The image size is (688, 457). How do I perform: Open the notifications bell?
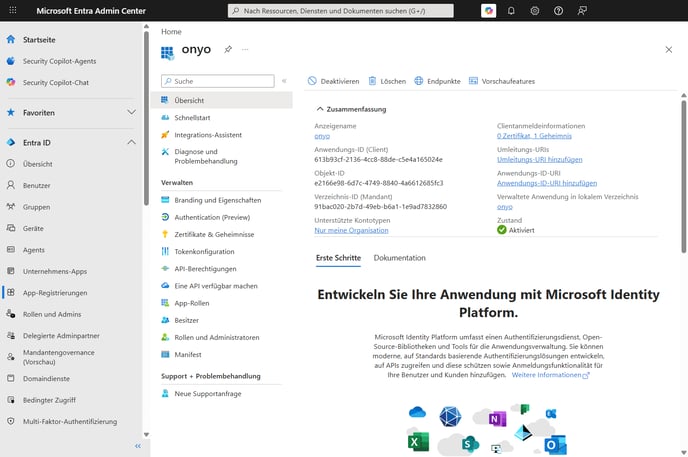point(511,11)
